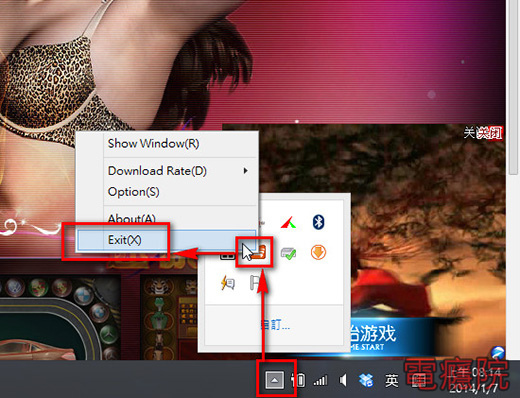Choose Show Window(R) in the context menu

pos(167,144)
